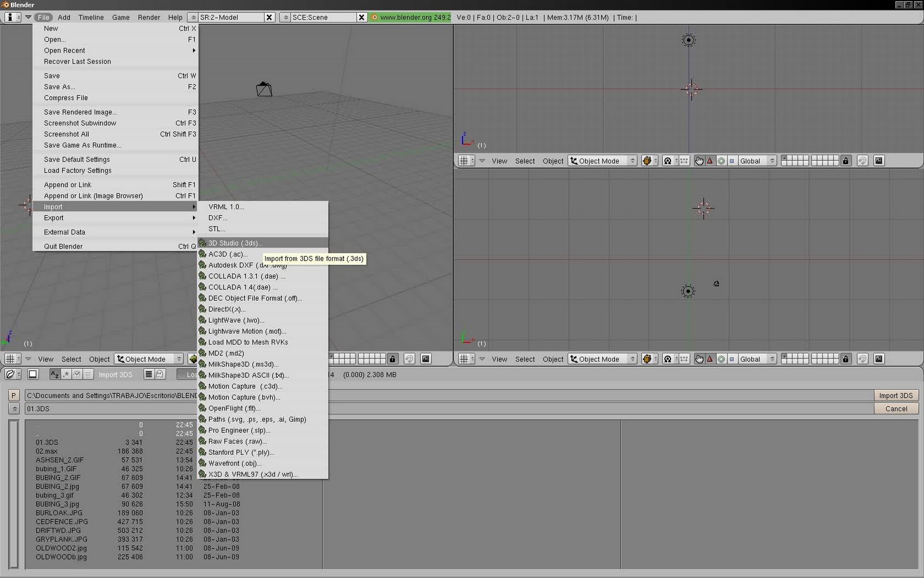Viewport: 924px width, 578px height.
Task: Click the filename field showing 01.3DS
Action: pos(449,409)
